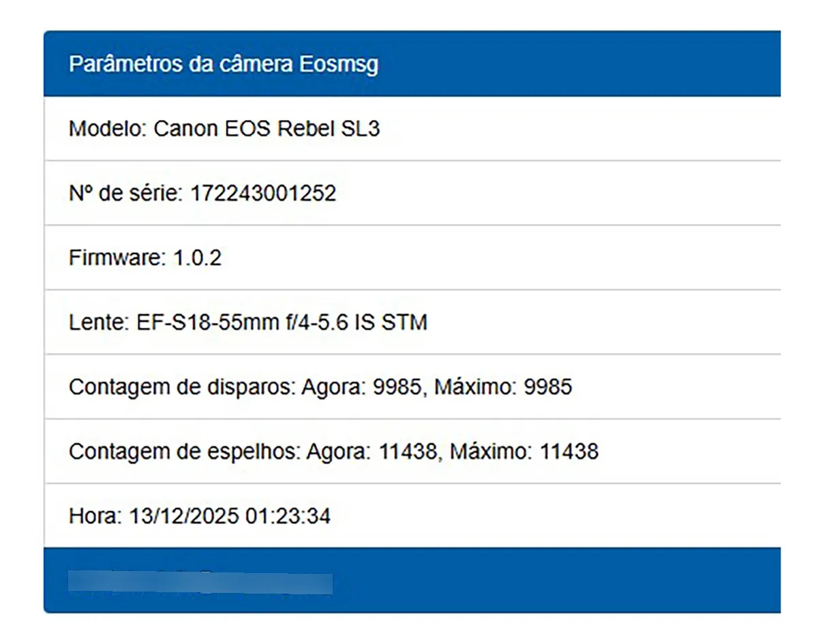Select the date 13/12/2025
Image resolution: width=818 pixels, height=644 pixels.
pos(184,516)
